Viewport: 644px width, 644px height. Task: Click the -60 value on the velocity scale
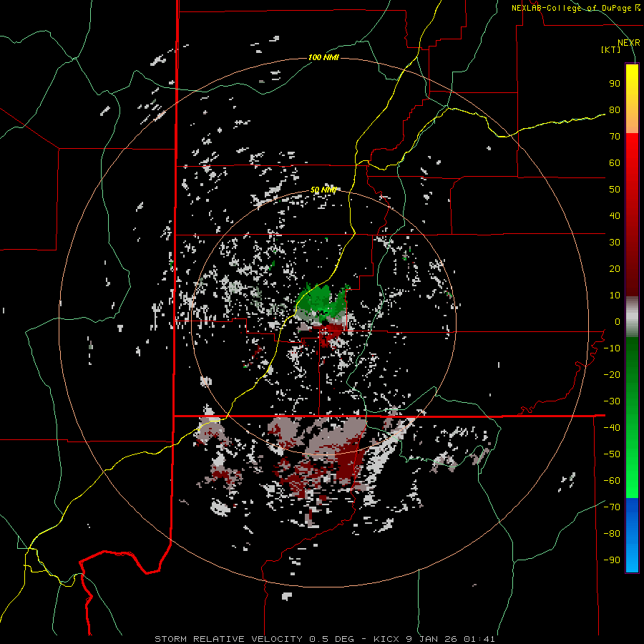(612, 481)
